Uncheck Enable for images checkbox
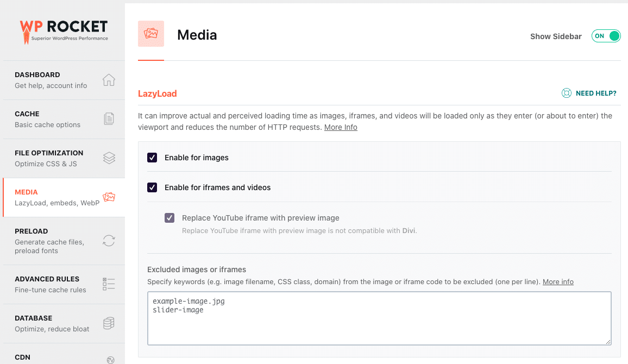The height and width of the screenshot is (364, 628). tap(152, 158)
